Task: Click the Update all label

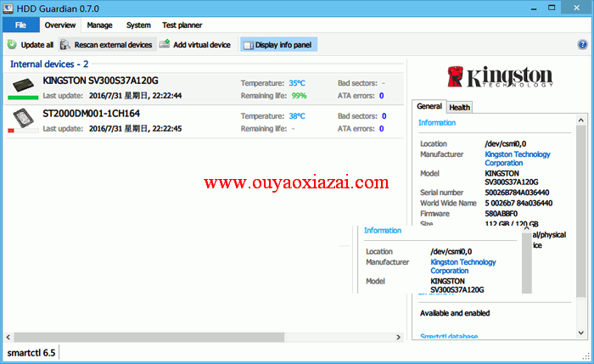Action: click(x=37, y=45)
